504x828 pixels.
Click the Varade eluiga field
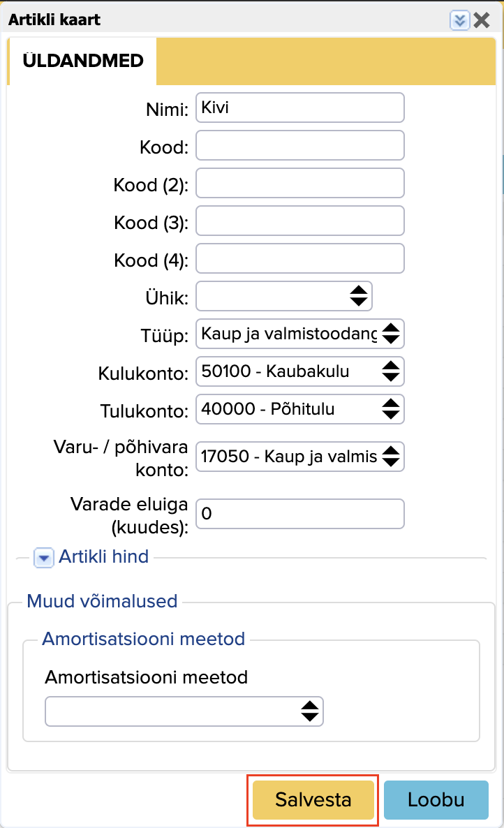pos(300,514)
